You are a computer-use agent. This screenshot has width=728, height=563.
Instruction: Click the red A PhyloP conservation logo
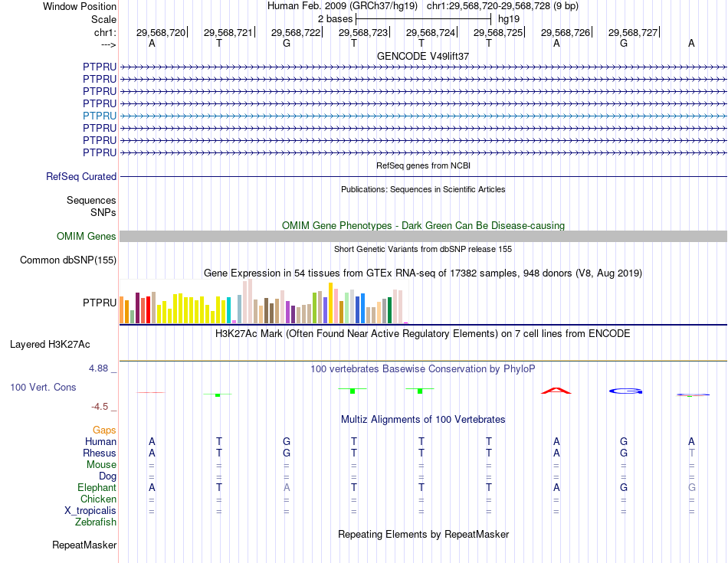pyautogui.click(x=556, y=391)
